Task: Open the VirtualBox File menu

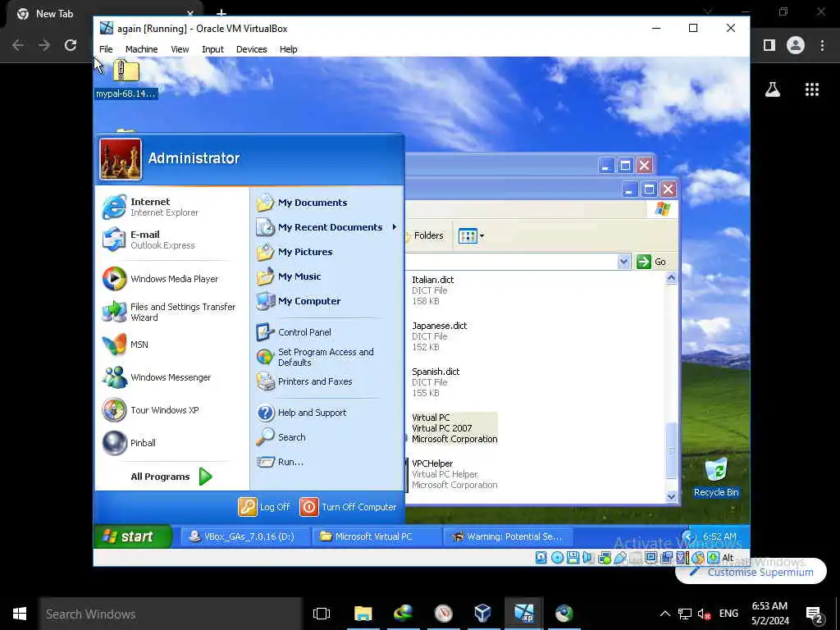Action: 106,49
